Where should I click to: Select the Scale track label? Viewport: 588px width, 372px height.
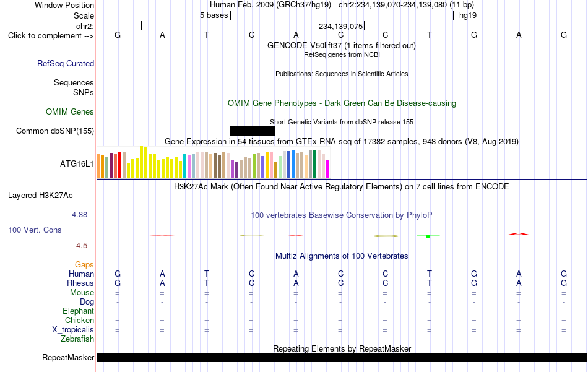pos(84,15)
